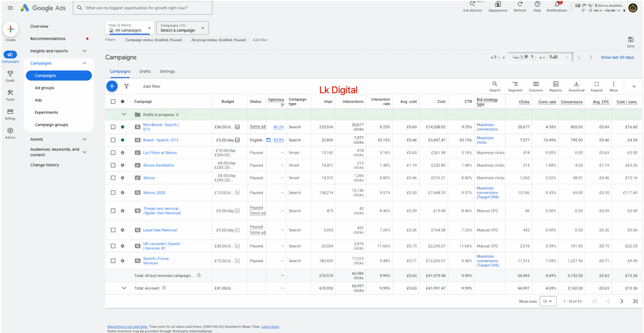This screenshot has height=333, width=644.
Task: Click the top search box
Action: 143,8
